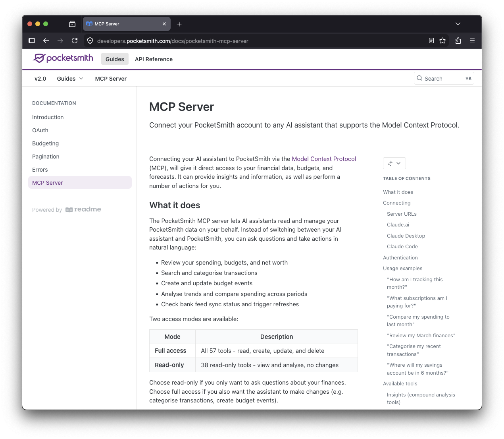Bookmark this page with the star icon
Viewport: 504px width, 439px height.
tap(442, 41)
